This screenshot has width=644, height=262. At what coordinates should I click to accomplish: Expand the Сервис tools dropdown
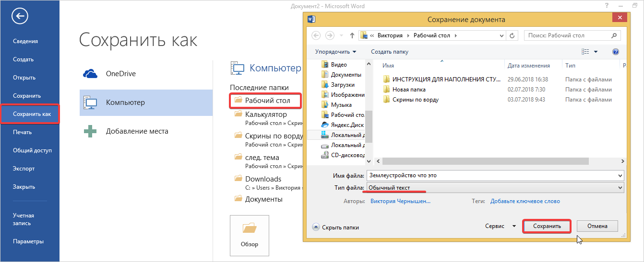(513, 226)
